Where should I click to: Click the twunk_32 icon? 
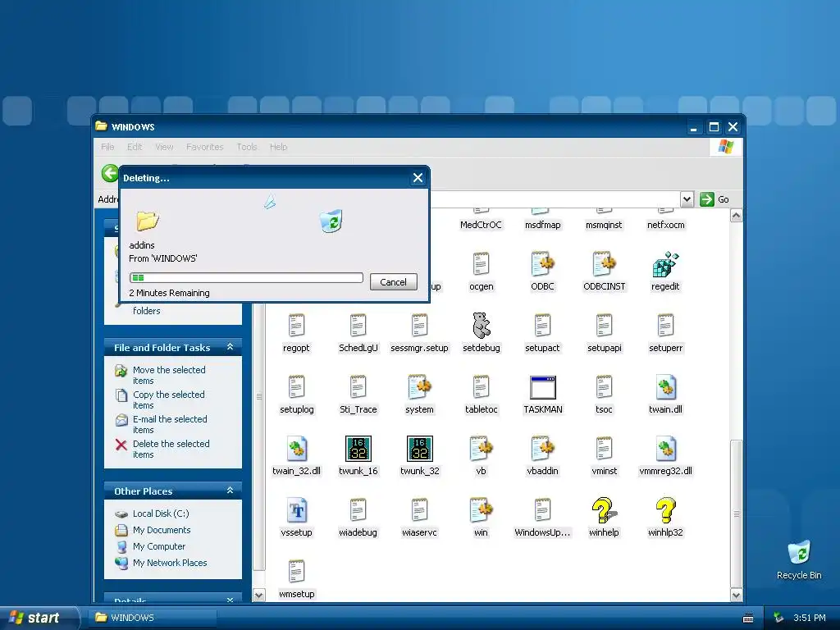point(419,449)
